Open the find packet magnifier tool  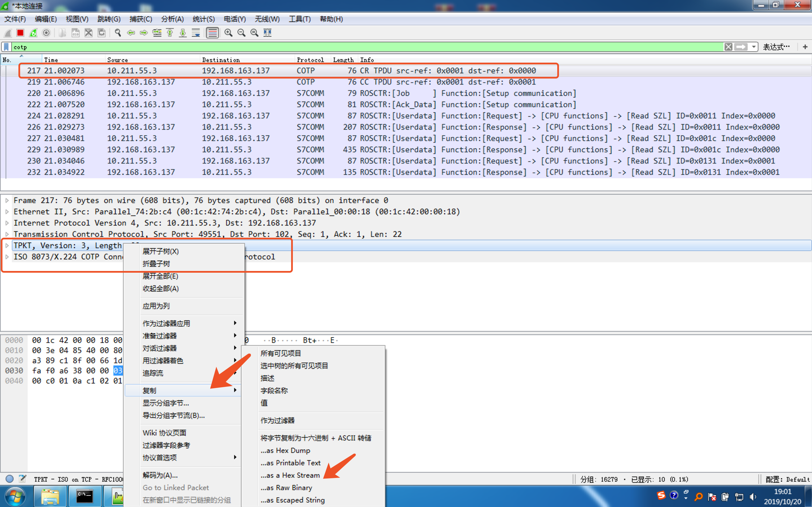[x=118, y=33]
